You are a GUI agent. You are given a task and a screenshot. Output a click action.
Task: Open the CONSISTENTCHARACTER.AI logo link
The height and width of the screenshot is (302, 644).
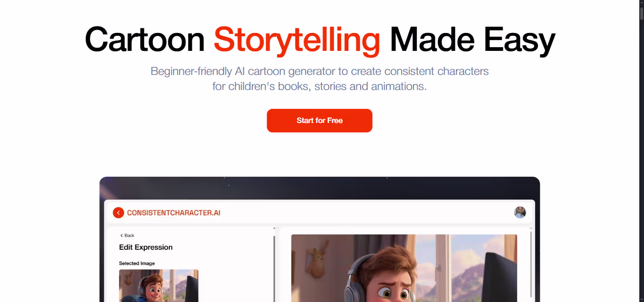[173, 213]
